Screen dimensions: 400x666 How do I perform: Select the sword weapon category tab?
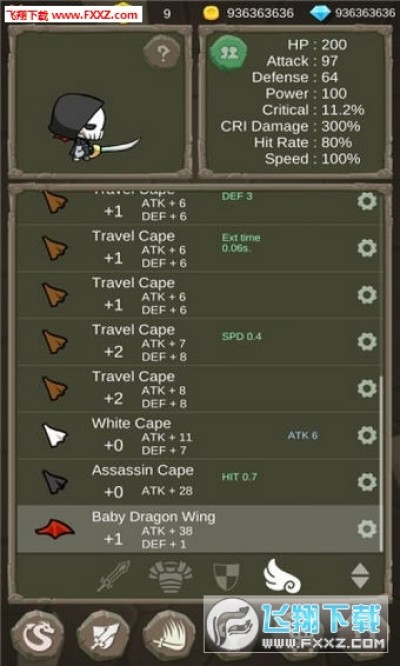coord(114,576)
